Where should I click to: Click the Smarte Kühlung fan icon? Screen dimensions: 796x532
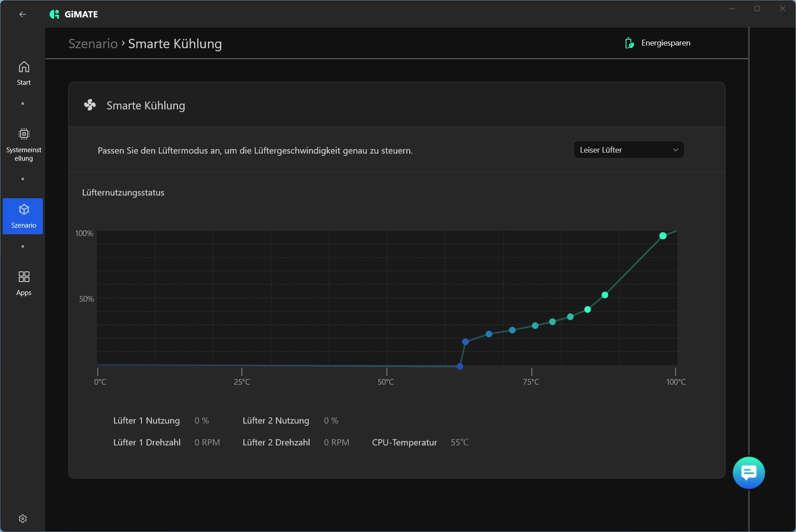pyautogui.click(x=90, y=105)
